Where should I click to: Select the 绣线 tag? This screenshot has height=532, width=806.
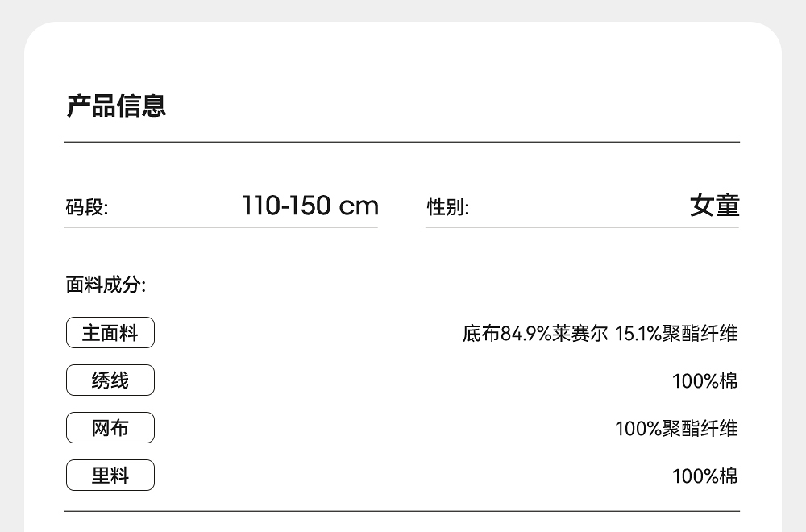pos(110,380)
